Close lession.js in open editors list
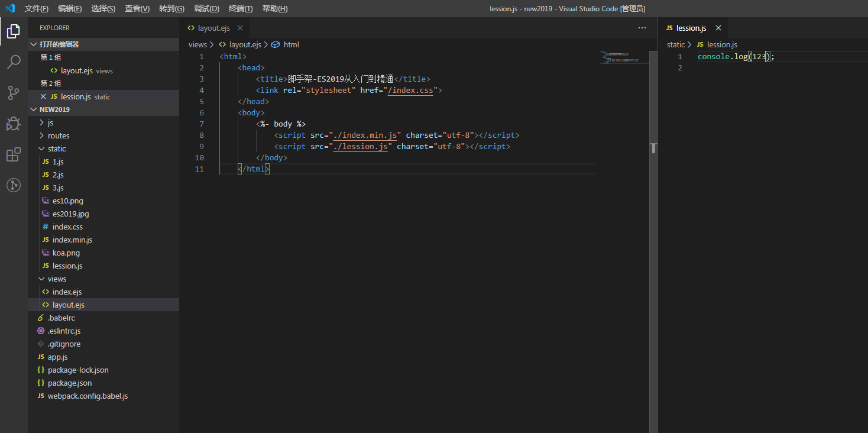 [43, 96]
